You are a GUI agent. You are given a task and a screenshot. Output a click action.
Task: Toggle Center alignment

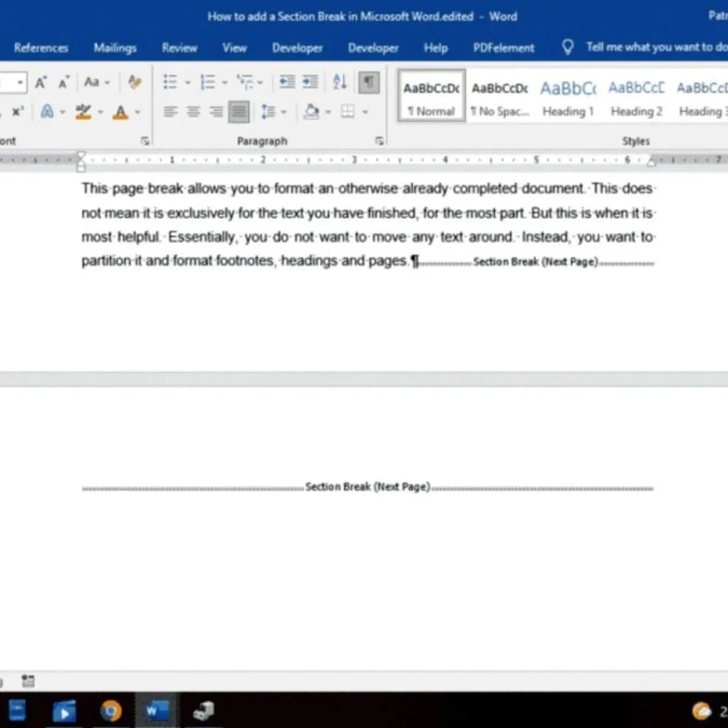click(x=194, y=112)
